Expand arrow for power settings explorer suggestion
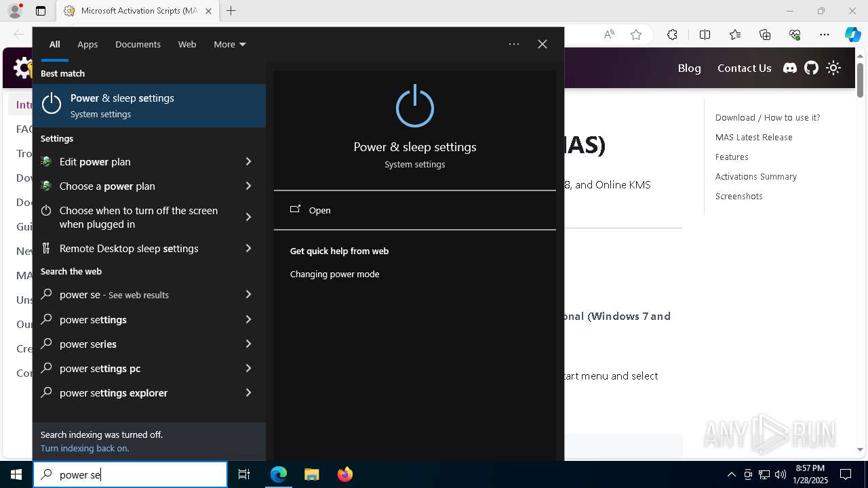 click(x=248, y=392)
